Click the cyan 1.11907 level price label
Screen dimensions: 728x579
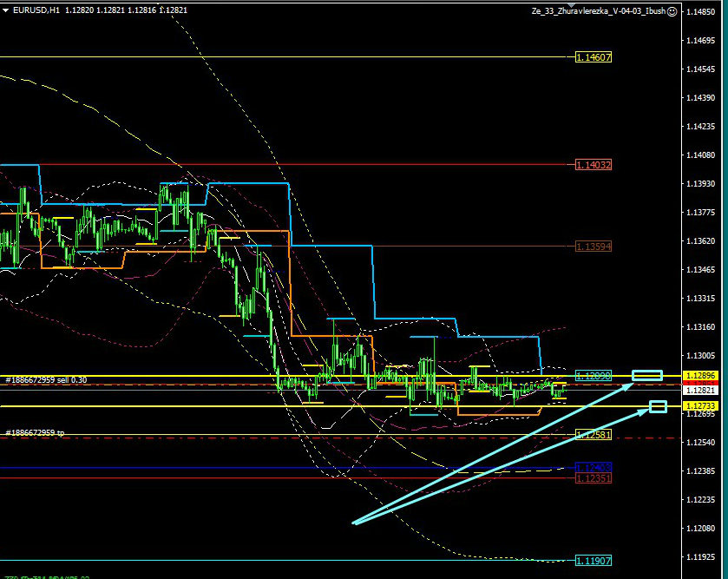tap(594, 561)
